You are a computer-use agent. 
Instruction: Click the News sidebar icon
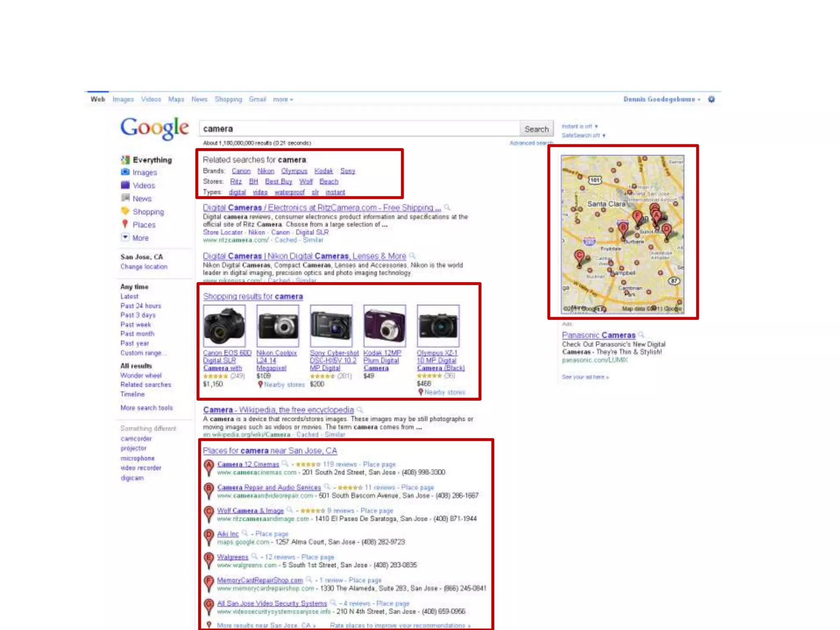[125, 198]
